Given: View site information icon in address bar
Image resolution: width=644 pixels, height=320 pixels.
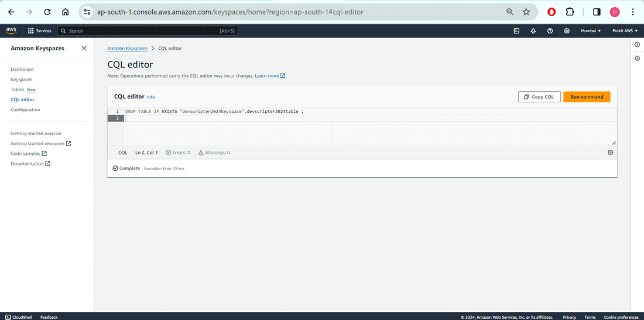Looking at the screenshot, I should tap(87, 12).
